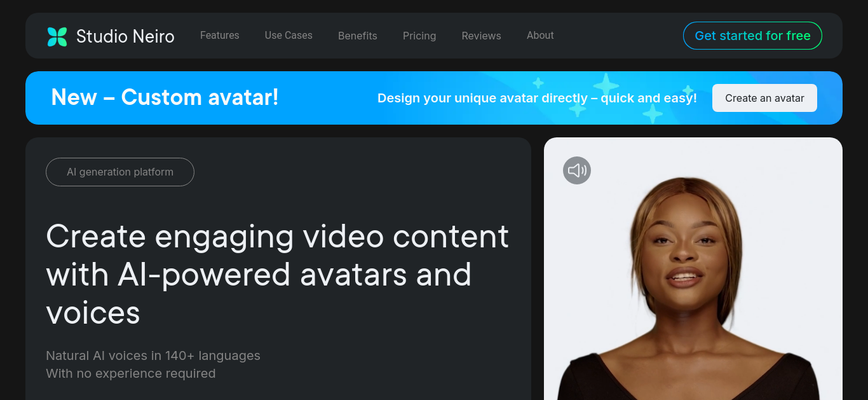Open the Benefits nav link

[x=358, y=36]
